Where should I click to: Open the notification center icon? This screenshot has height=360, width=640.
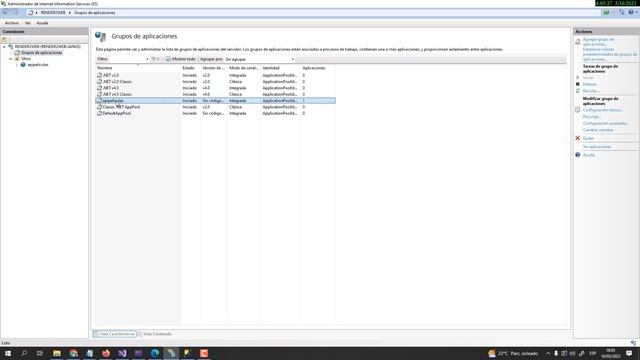[x=629, y=353]
